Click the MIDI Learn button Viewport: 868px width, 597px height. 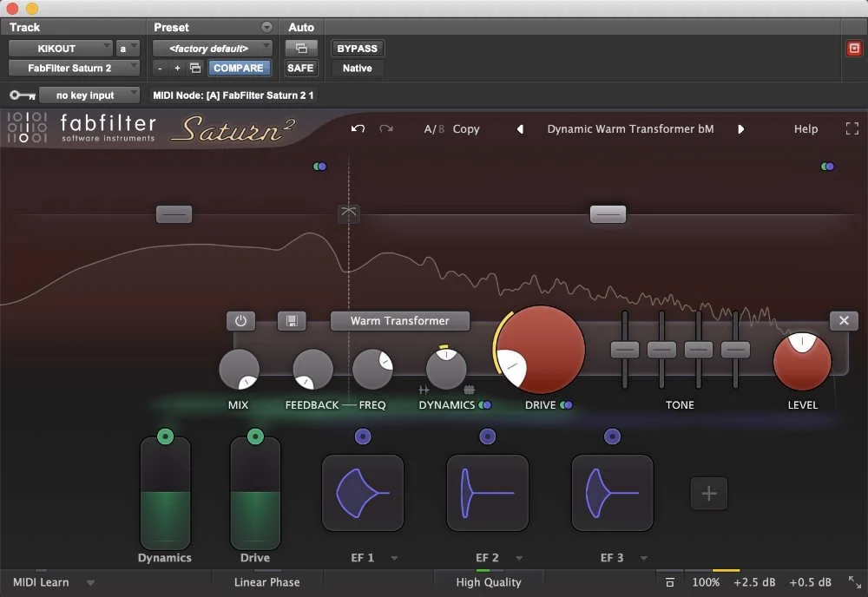coord(41,582)
